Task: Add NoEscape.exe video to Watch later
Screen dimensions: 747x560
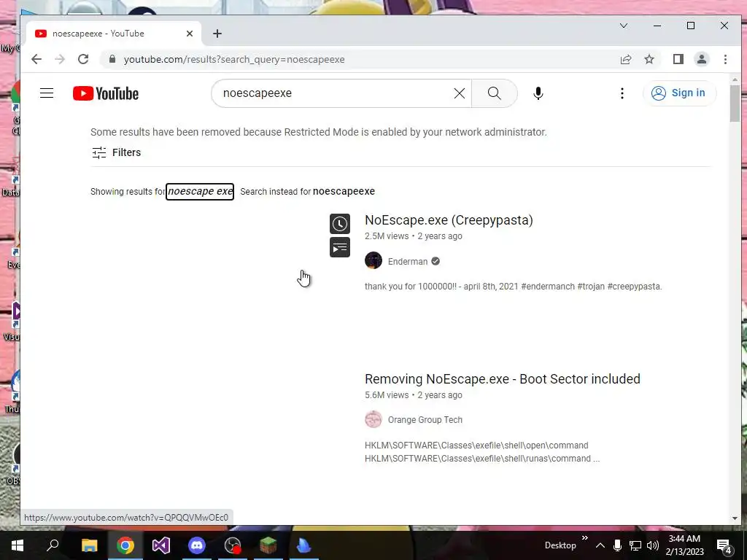Action: click(x=340, y=224)
